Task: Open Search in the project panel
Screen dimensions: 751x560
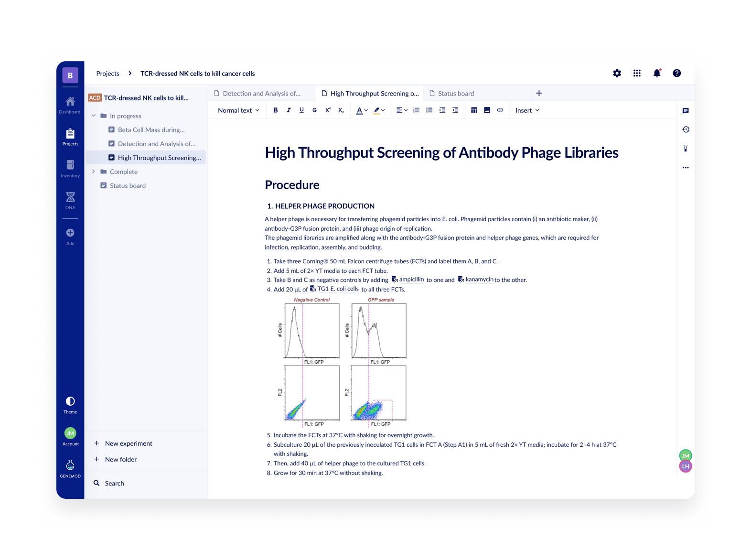Action: coord(109,483)
